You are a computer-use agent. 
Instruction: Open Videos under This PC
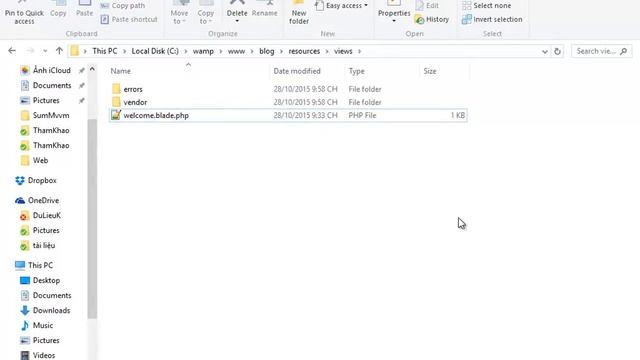click(38, 355)
